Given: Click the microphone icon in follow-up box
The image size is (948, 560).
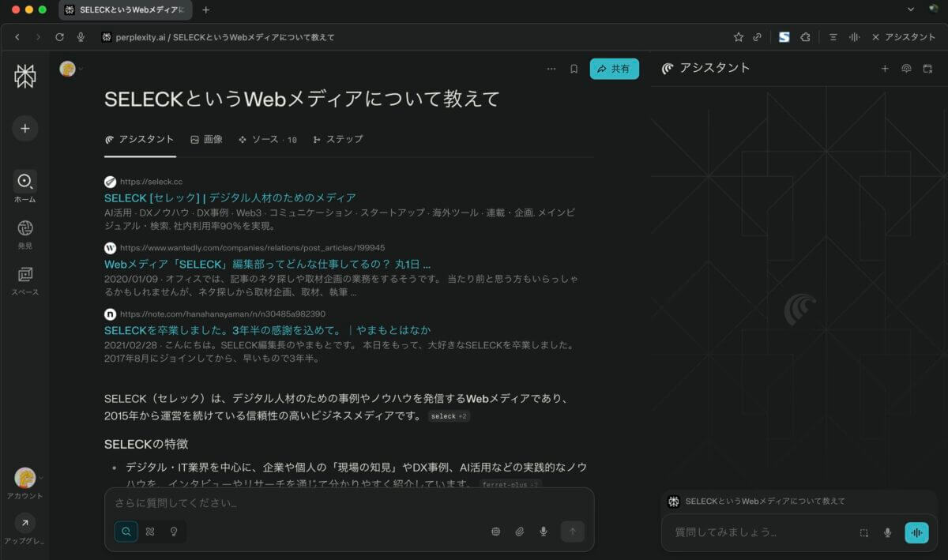Looking at the screenshot, I should pyautogui.click(x=544, y=532).
